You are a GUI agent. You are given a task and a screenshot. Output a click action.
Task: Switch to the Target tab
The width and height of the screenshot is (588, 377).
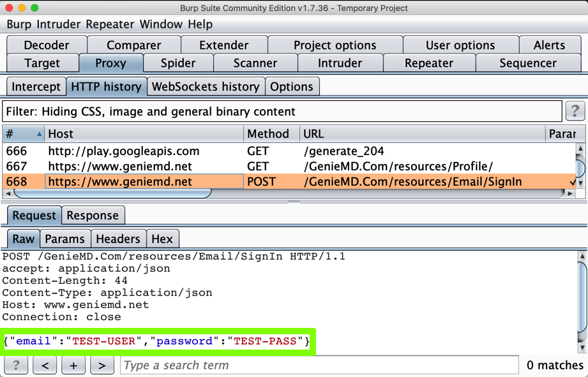click(x=42, y=63)
